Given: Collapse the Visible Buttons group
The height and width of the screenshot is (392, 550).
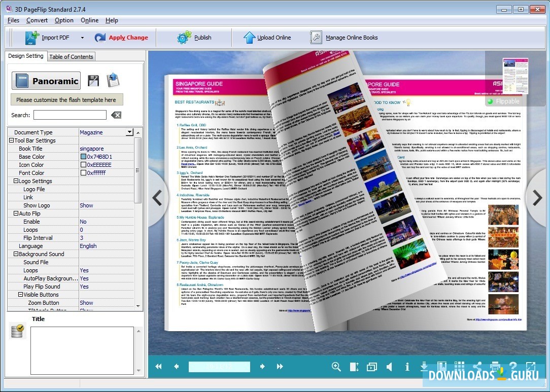Looking at the screenshot, I should click(x=20, y=295).
